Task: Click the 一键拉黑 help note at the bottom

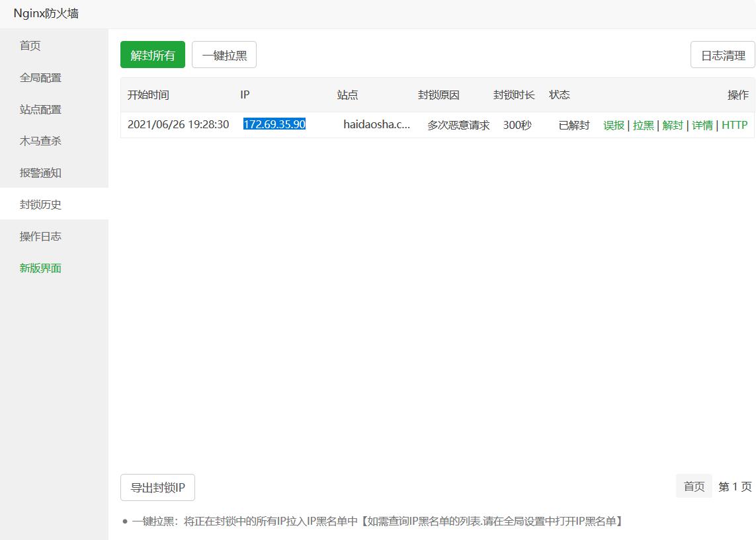Action: click(x=377, y=521)
